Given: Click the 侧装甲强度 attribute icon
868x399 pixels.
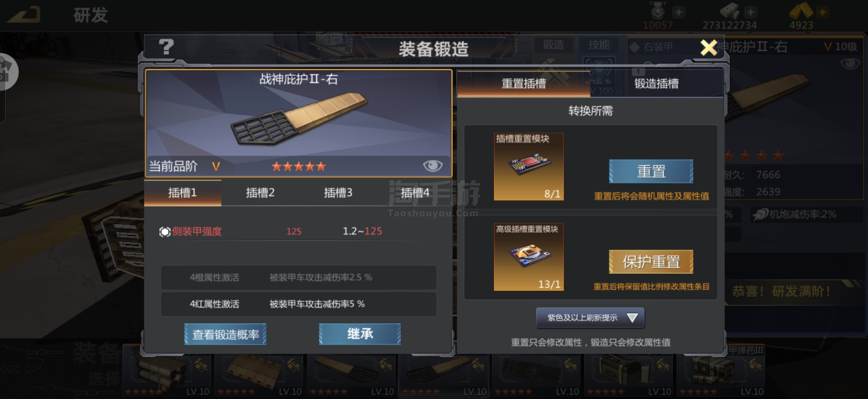Looking at the screenshot, I should (165, 232).
